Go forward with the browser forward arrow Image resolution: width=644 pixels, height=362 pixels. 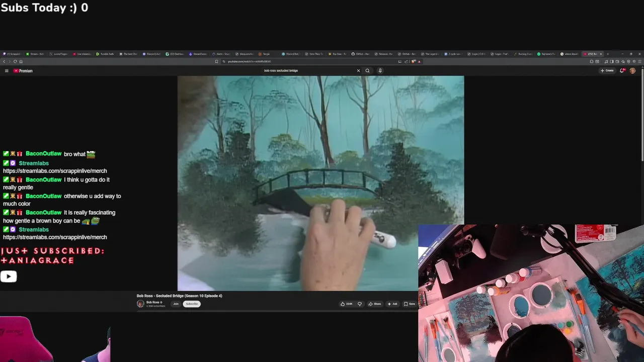click(x=10, y=61)
